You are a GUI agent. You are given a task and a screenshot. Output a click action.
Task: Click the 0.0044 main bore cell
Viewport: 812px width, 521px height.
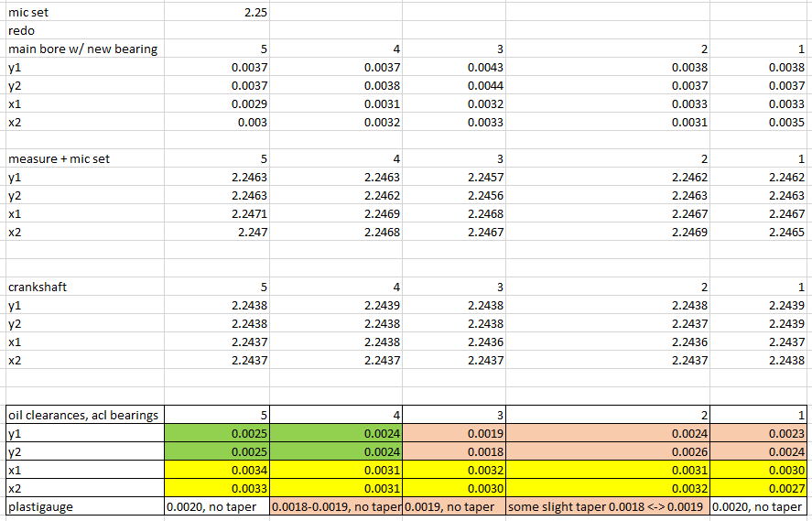point(454,85)
